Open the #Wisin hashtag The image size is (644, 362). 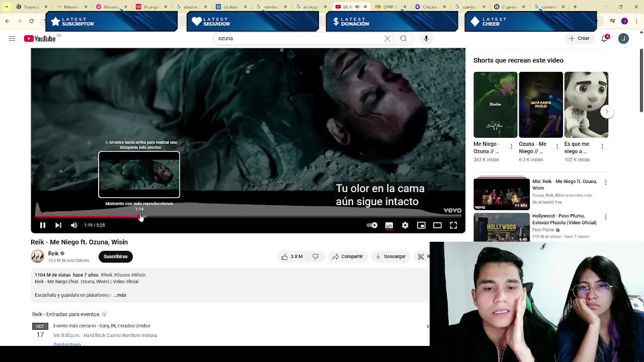pos(138,275)
